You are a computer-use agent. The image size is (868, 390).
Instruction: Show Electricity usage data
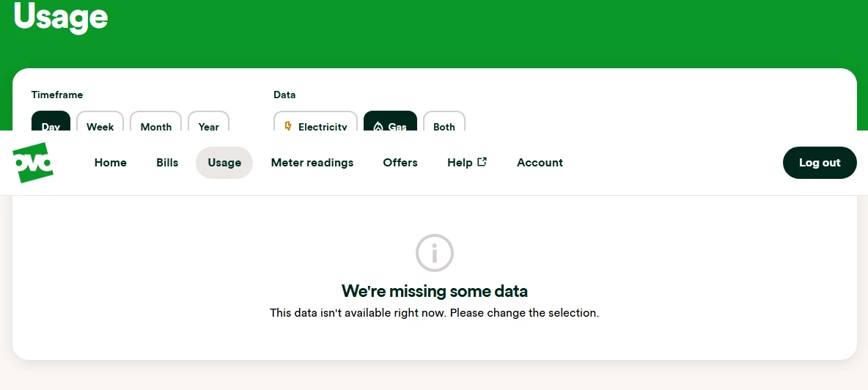[315, 121]
